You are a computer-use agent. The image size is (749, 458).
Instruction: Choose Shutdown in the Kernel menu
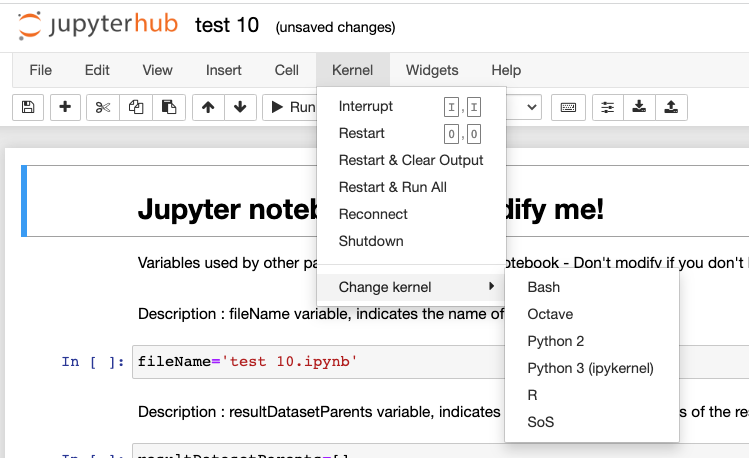411,241
